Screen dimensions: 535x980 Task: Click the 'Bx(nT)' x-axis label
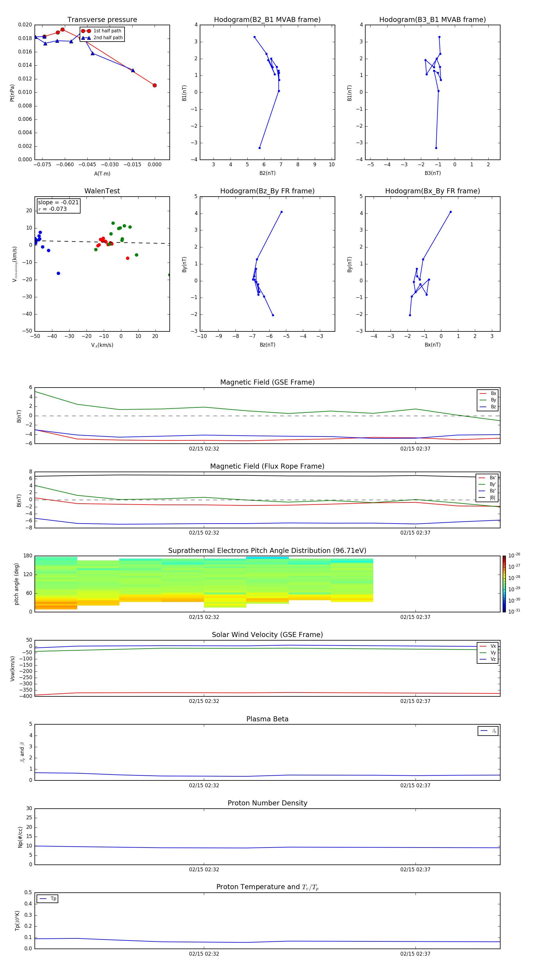pyautogui.click(x=432, y=345)
